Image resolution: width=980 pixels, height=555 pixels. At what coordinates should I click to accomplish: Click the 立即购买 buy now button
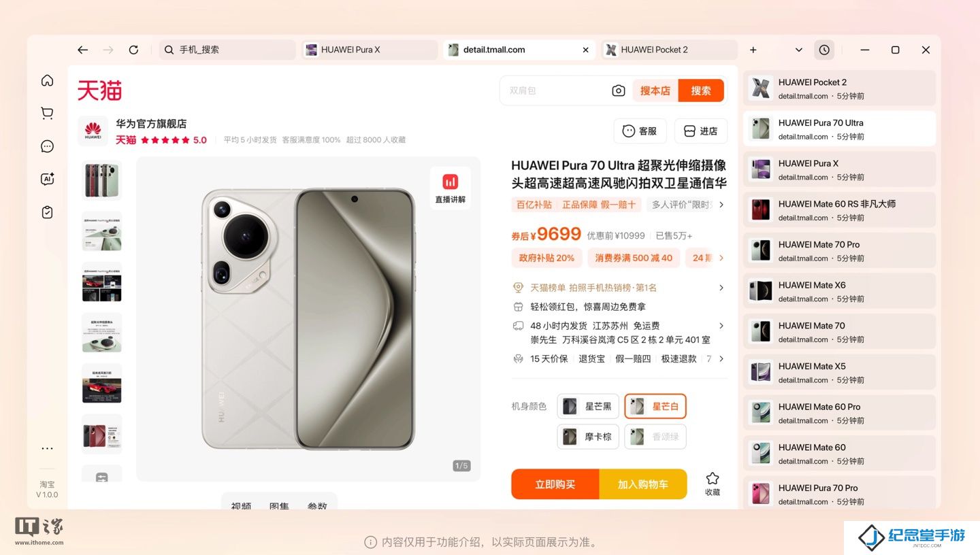(555, 484)
